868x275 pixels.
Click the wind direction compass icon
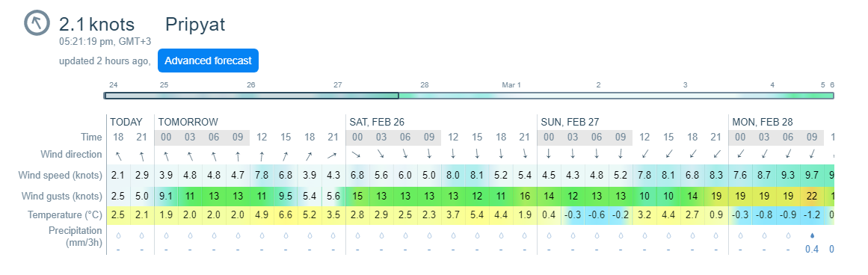click(38, 23)
